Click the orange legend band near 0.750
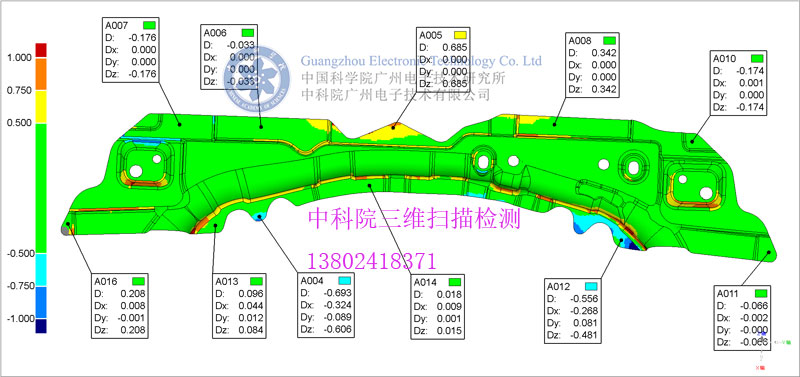The width and height of the screenshot is (800, 377). click(x=41, y=74)
